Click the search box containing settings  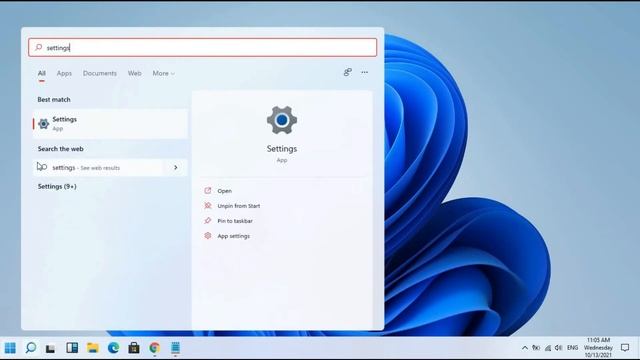click(202, 47)
